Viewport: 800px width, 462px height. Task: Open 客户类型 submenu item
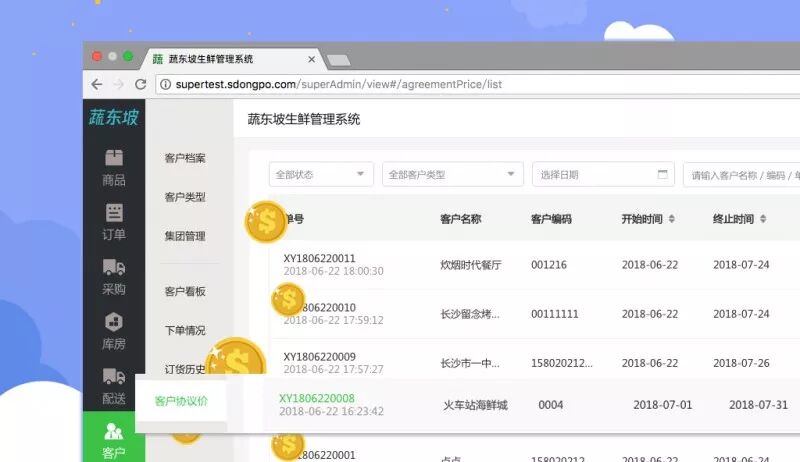185,197
